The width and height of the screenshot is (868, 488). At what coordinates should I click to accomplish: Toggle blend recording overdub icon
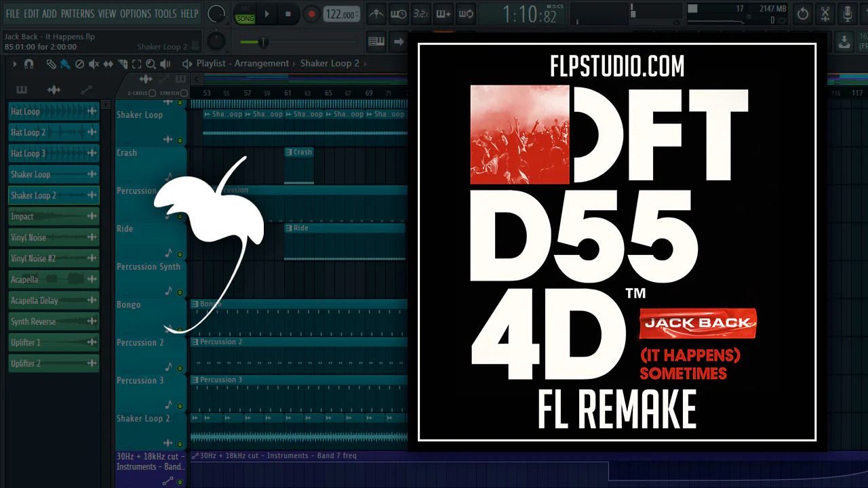point(443,14)
